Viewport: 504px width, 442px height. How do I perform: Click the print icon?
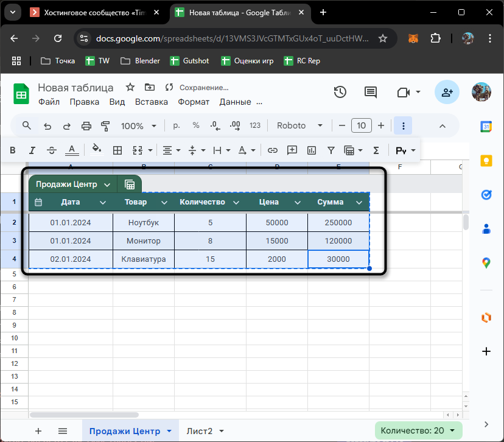pyautogui.click(x=86, y=125)
